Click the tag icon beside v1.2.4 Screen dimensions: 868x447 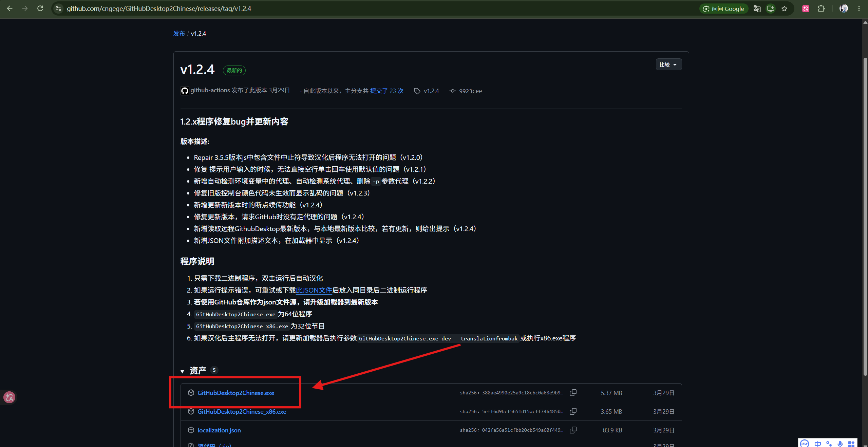point(417,91)
